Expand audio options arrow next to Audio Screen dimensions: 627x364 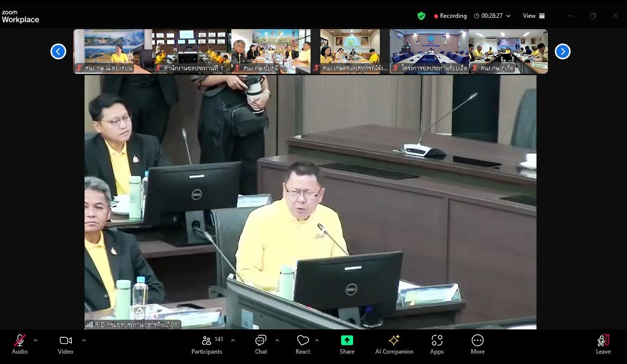click(x=36, y=340)
